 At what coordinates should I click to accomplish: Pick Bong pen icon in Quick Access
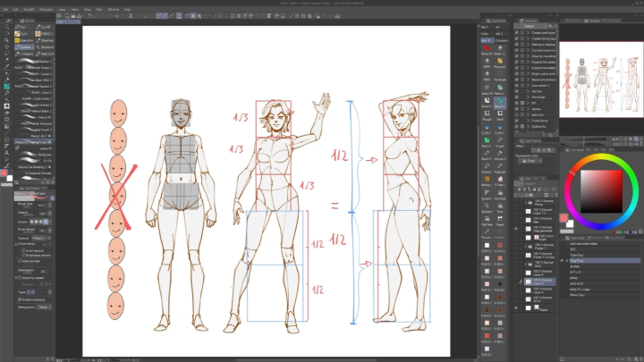pyautogui.click(x=500, y=62)
